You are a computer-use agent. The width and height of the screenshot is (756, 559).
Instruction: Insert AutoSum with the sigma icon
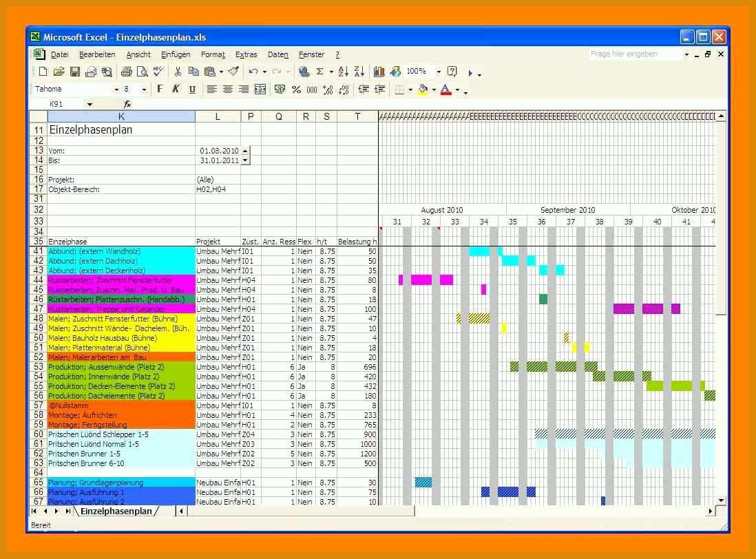pyautogui.click(x=319, y=72)
